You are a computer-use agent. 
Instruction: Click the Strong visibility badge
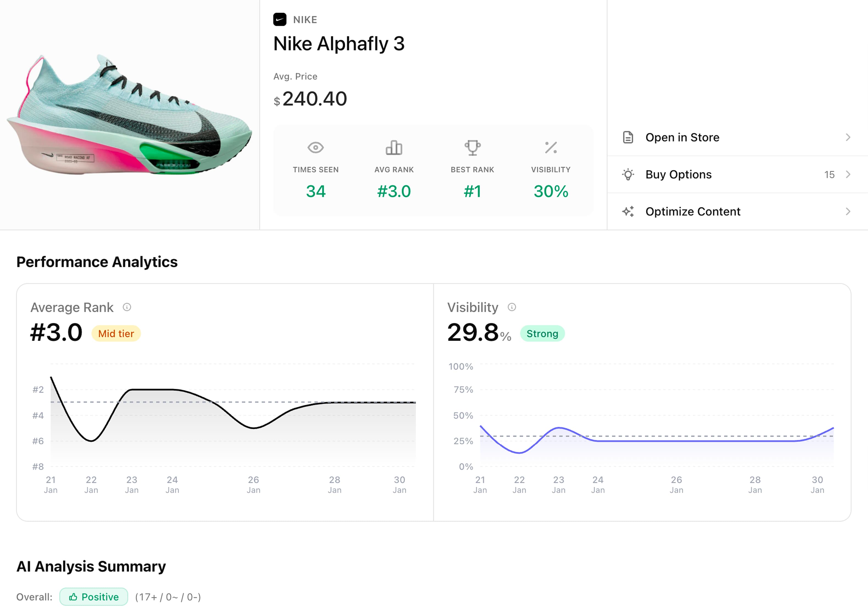(542, 334)
